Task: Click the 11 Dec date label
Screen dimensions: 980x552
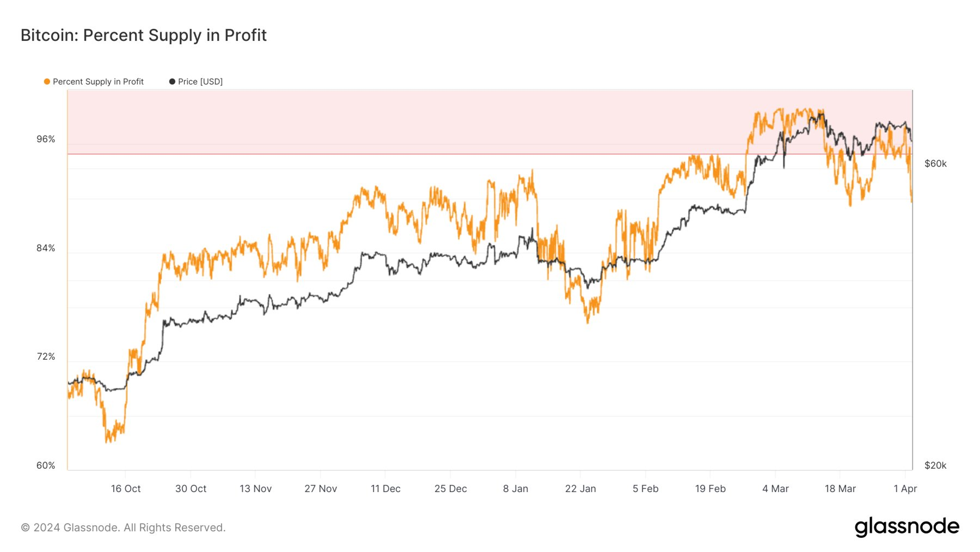Action: [385, 489]
